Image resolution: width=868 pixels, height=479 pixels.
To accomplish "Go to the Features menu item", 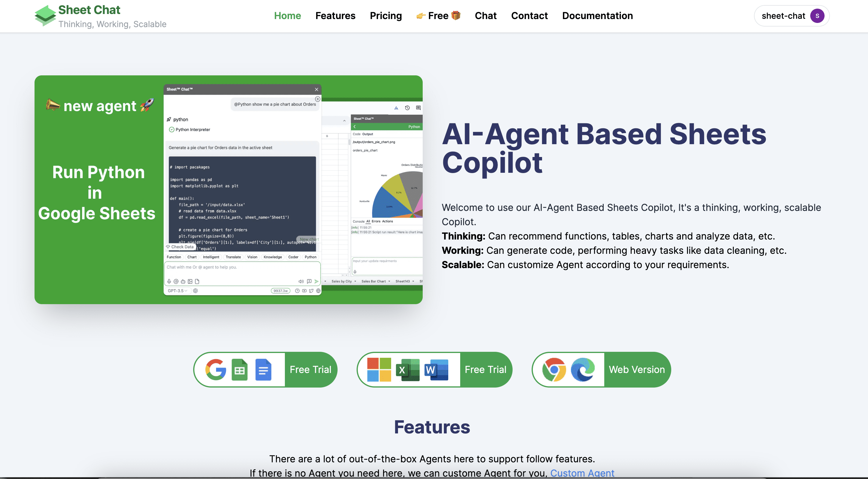I will [x=335, y=16].
